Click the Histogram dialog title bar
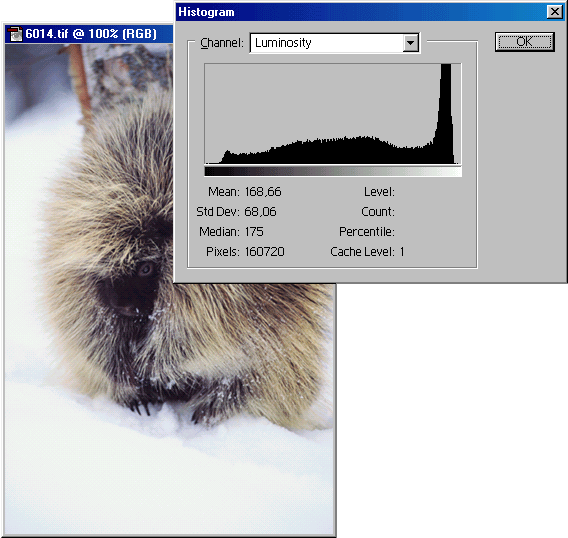568x538 pixels. 362,12
